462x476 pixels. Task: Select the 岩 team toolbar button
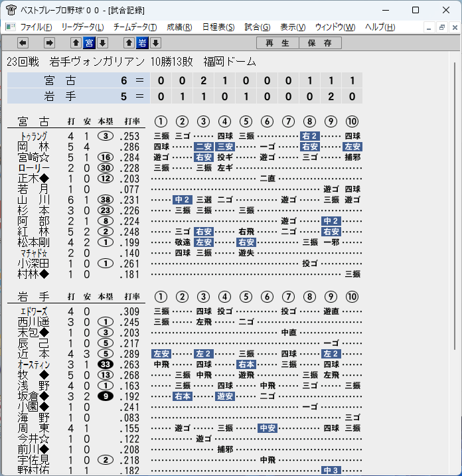(142, 42)
